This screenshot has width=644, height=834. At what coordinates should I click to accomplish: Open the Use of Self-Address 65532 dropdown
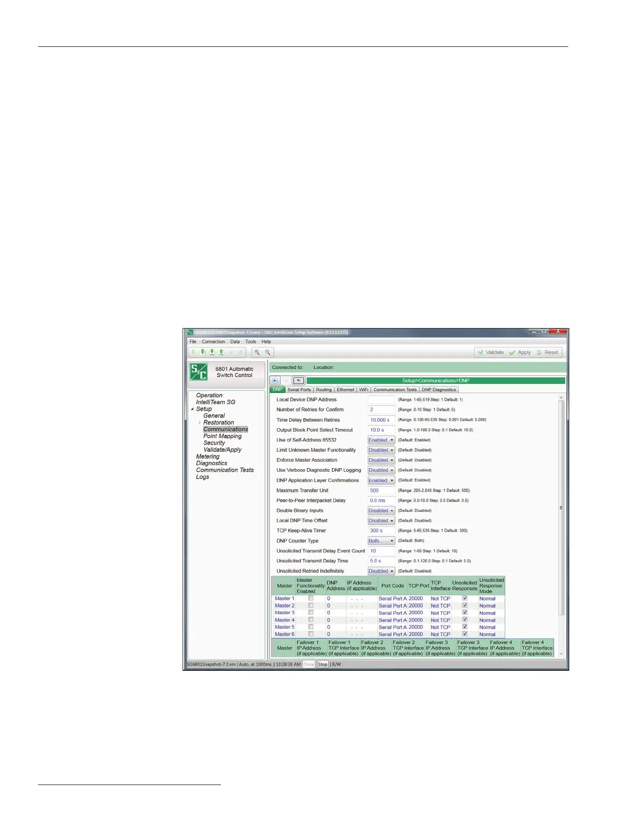381,440
